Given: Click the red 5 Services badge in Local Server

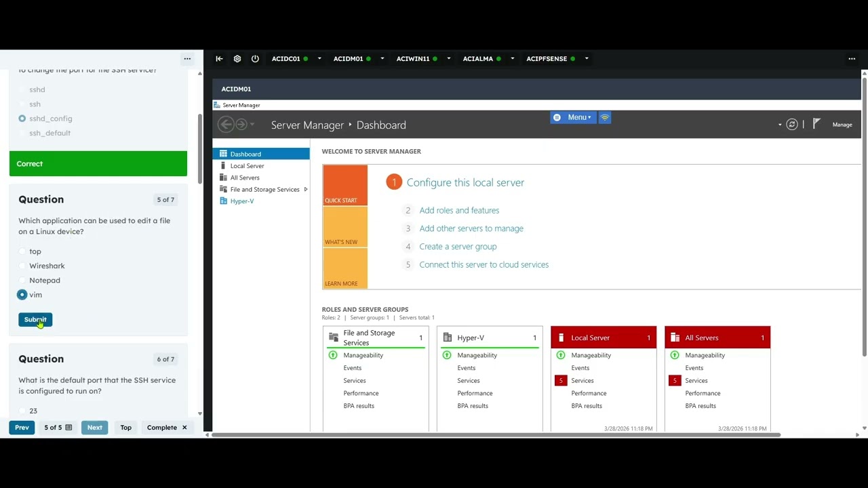Looking at the screenshot, I should pos(561,380).
